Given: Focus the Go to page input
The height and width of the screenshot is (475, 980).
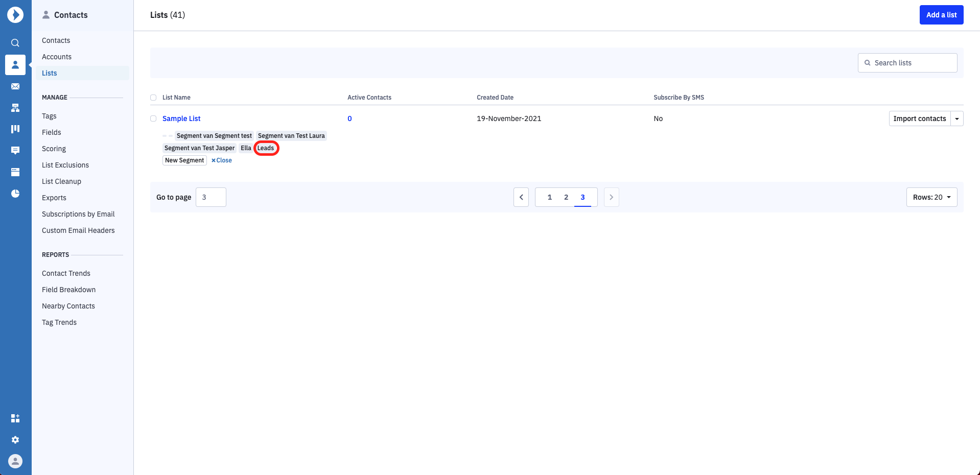Looking at the screenshot, I should click(211, 197).
